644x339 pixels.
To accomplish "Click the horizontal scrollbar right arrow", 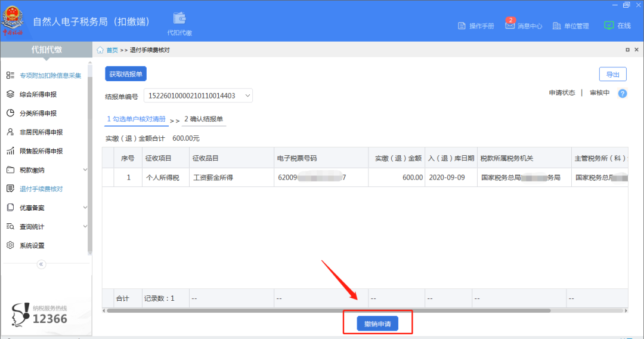I will click(x=626, y=310).
